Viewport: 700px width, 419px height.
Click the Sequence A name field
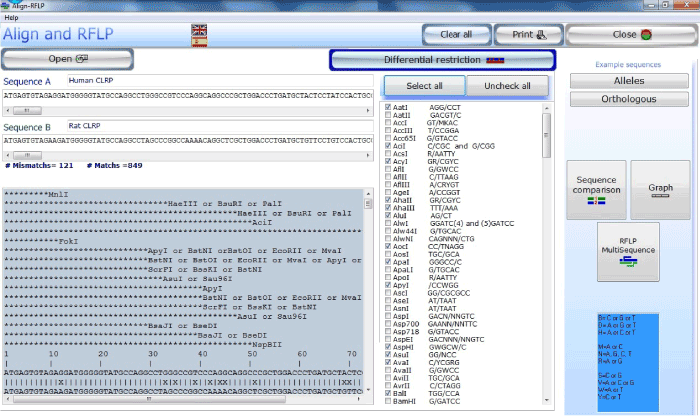coord(220,80)
